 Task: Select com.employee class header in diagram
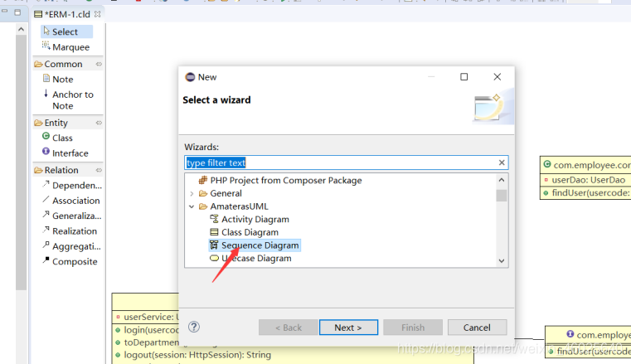pos(587,165)
